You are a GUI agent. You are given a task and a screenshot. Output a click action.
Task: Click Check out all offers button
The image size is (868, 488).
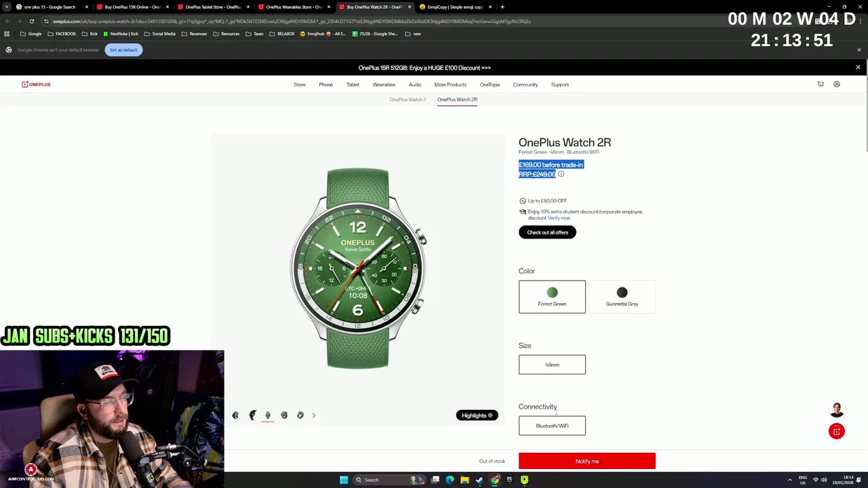click(x=547, y=232)
